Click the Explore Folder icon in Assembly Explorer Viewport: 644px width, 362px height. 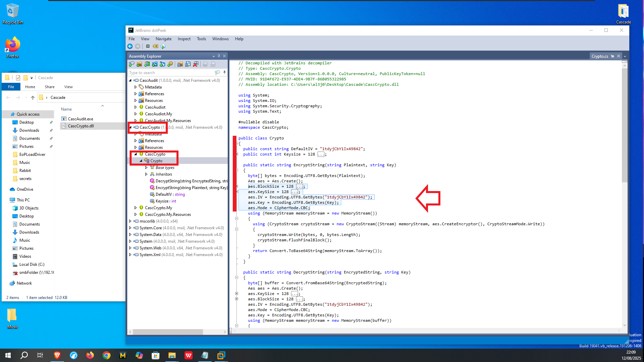[139, 64]
